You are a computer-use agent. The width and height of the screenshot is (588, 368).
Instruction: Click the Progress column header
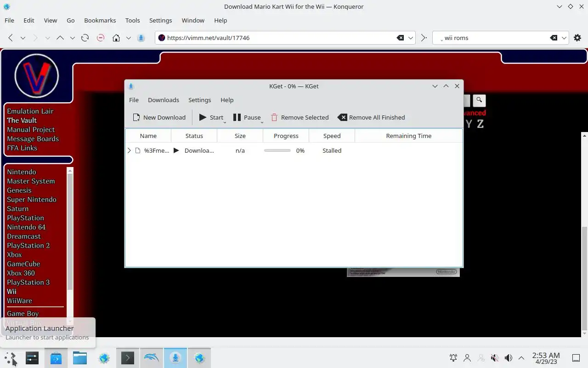point(286,136)
